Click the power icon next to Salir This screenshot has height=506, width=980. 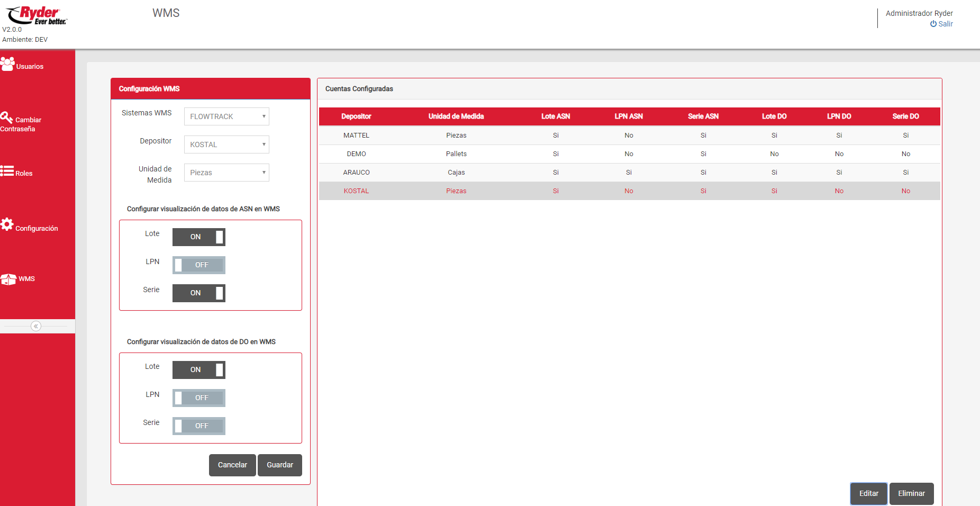[x=933, y=24]
